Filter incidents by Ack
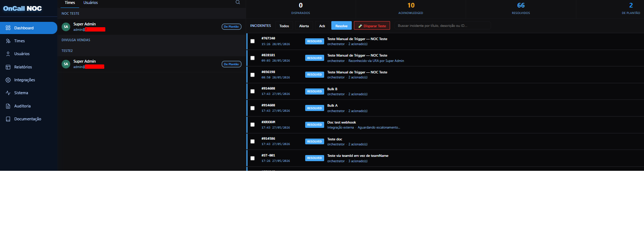The height and width of the screenshot is (241, 644). coord(322,26)
